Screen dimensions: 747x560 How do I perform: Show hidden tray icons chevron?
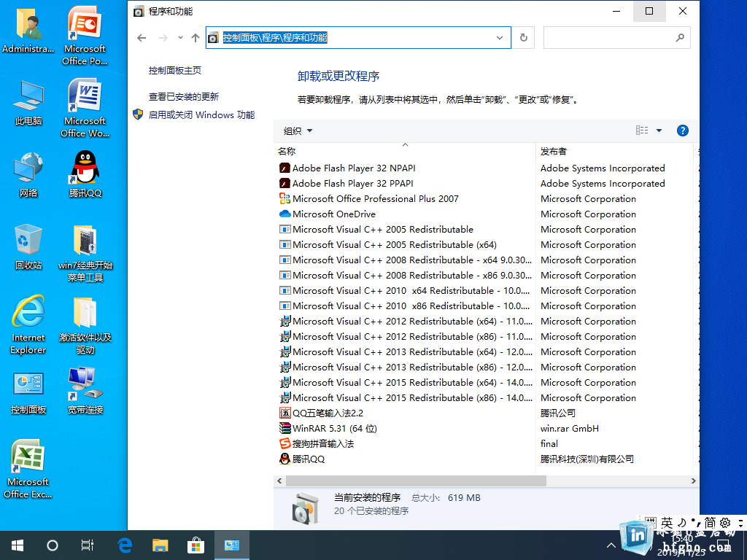(x=611, y=545)
